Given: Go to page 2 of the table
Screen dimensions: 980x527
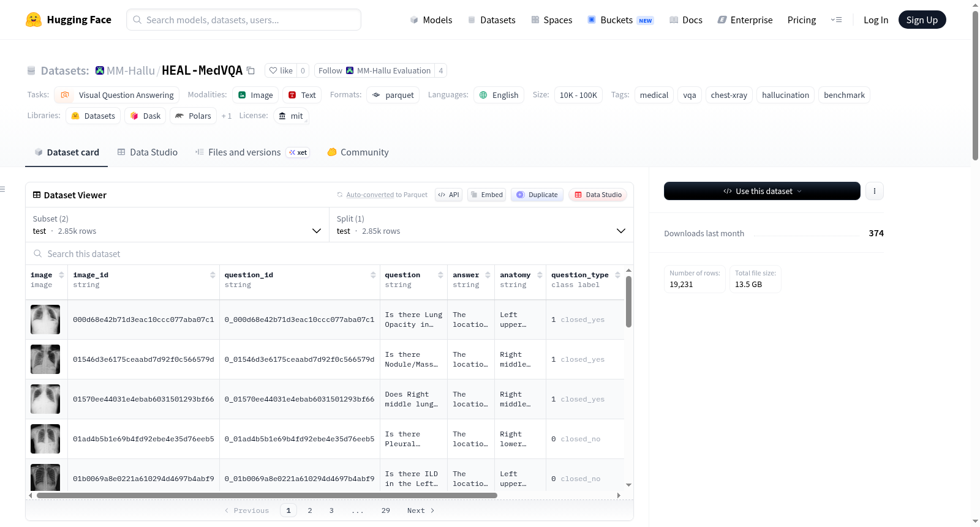Looking at the screenshot, I should 310,510.
